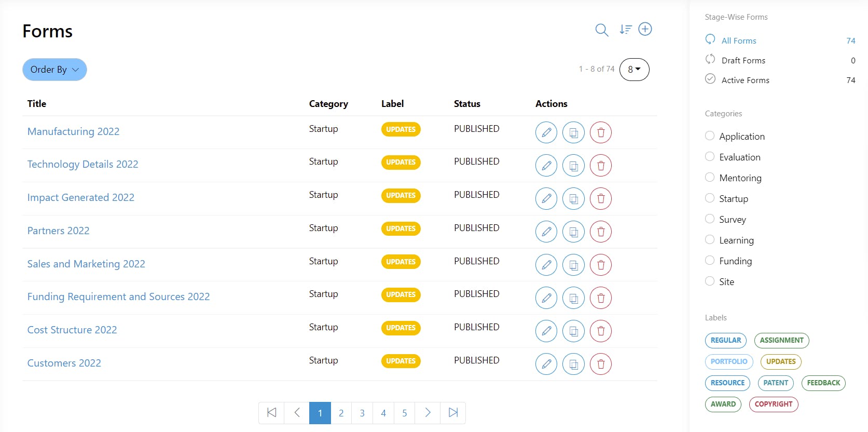
Task: Delete the Customers 2022 form
Action: click(601, 364)
